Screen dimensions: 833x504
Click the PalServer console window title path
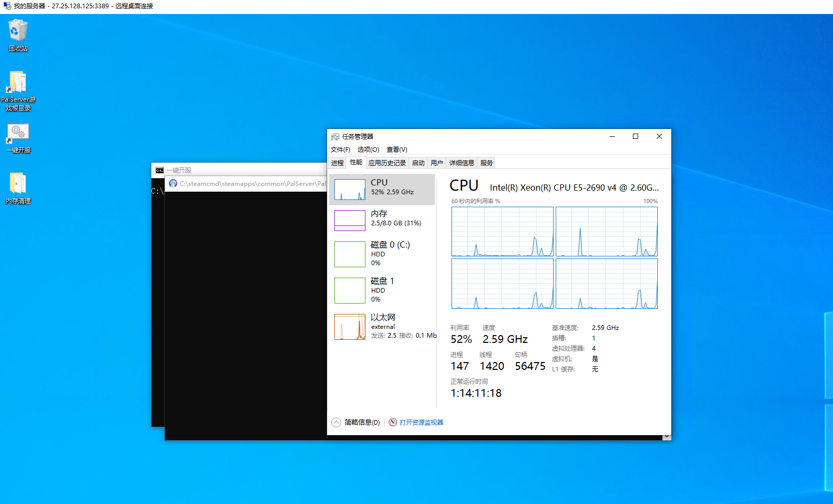tap(253, 184)
